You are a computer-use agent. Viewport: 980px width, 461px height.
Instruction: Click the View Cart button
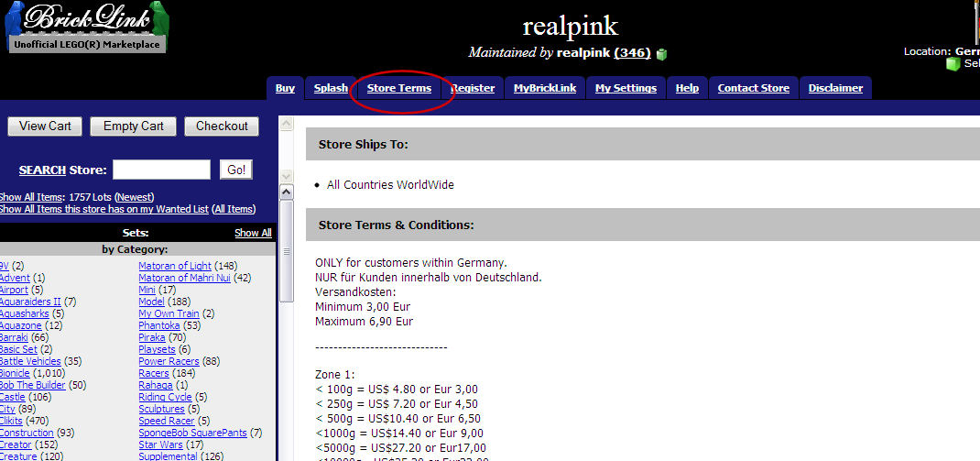pos(45,126)
